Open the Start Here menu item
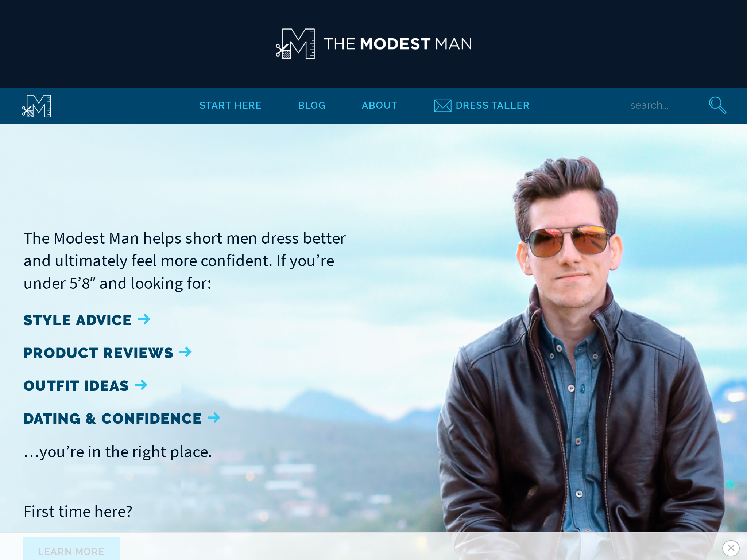 tap(231, 105)
